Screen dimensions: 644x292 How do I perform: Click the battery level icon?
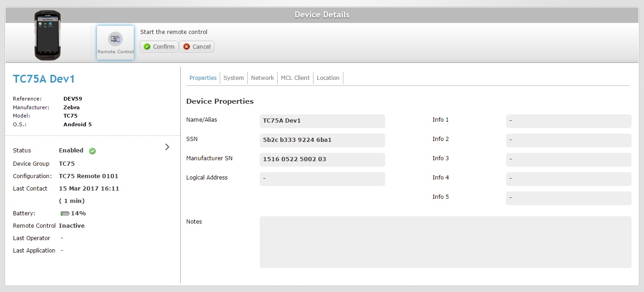point(65,213)
